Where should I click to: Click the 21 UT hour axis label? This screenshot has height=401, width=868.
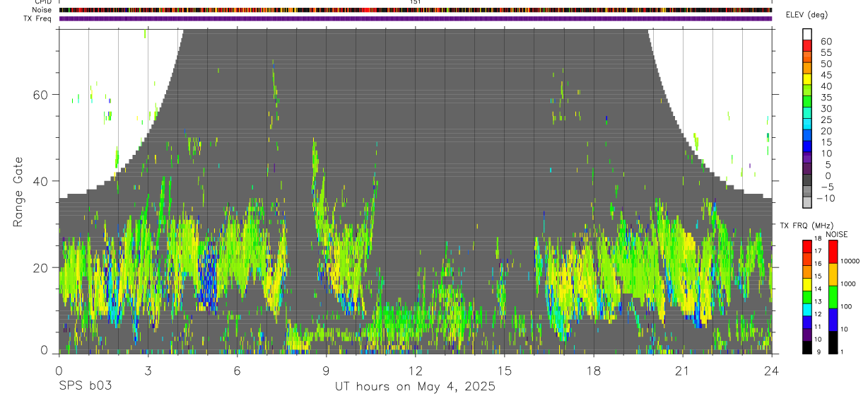(682, 371)
